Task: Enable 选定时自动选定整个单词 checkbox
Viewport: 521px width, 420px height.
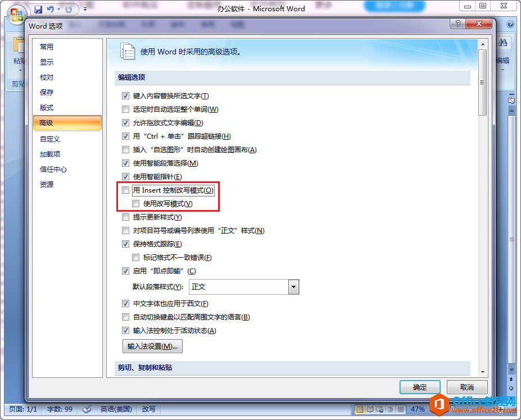Action: click(125, 109)
